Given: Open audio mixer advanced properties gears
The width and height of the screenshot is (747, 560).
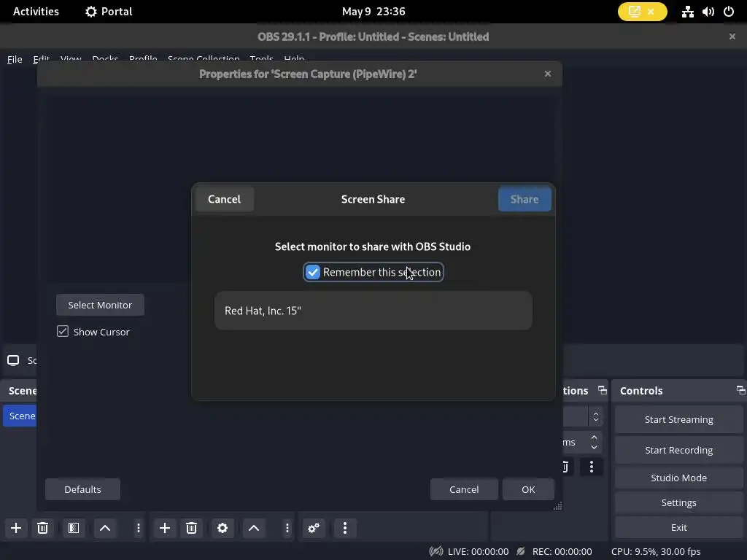Looking at the screenshot, I should [314, 528].
